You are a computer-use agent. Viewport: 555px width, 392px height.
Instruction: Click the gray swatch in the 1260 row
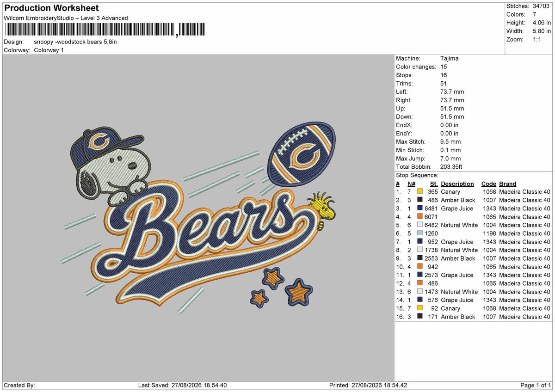[x=420, y=233]
